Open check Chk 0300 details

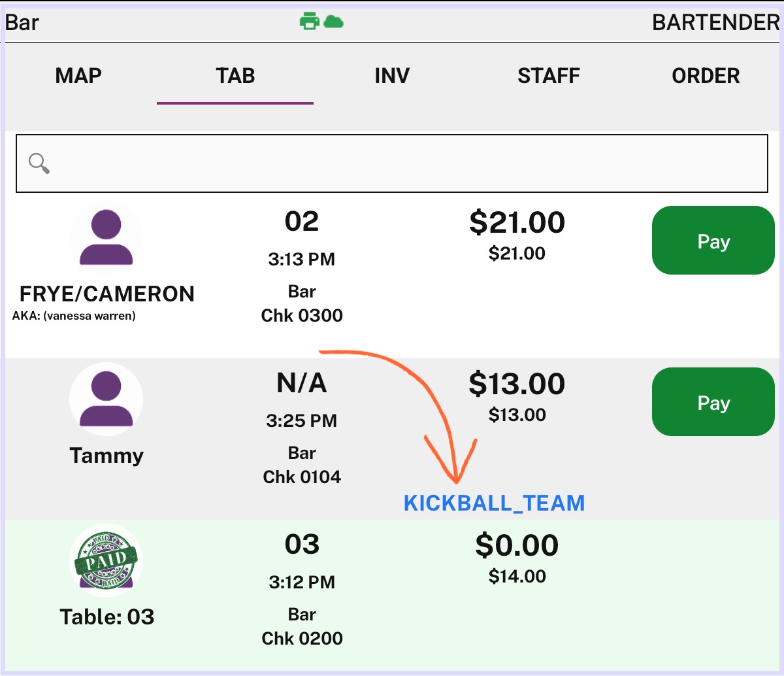[302, 315]
